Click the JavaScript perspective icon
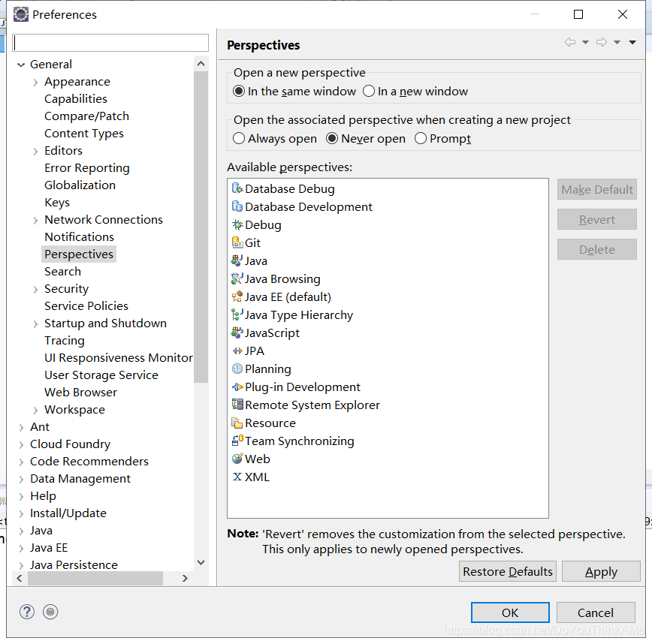 [x=237, y=333]
